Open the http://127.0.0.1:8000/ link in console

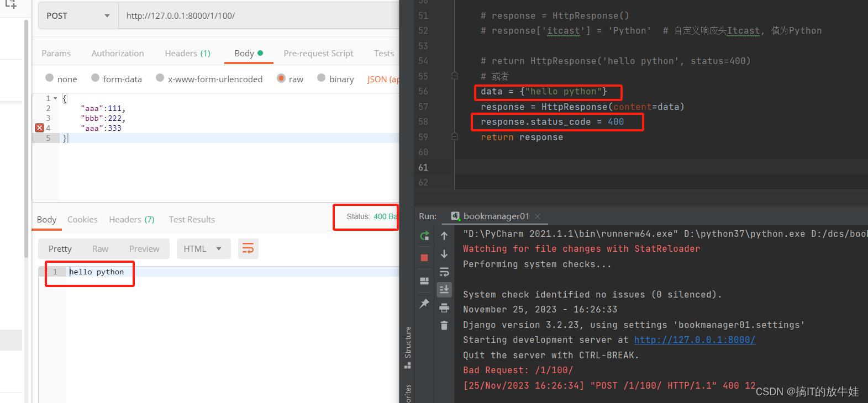pos(695,340)
